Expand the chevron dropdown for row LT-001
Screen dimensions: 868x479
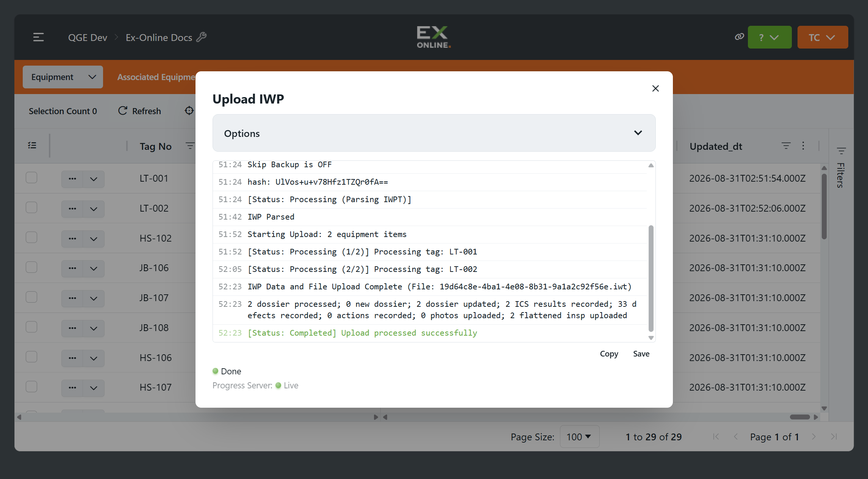[x=94, y=179]
